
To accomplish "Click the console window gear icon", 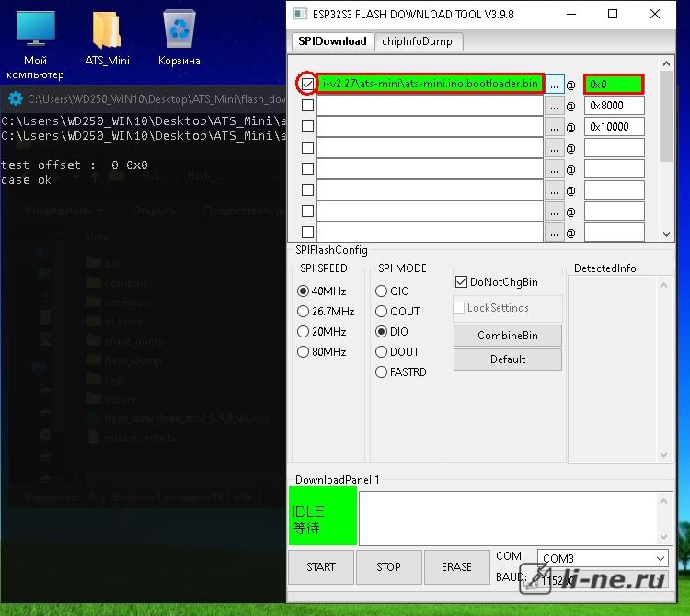I will [16, 98].
